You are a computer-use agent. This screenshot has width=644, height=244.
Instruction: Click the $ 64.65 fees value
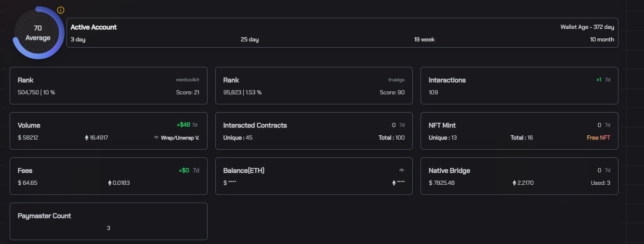point(27,183)
